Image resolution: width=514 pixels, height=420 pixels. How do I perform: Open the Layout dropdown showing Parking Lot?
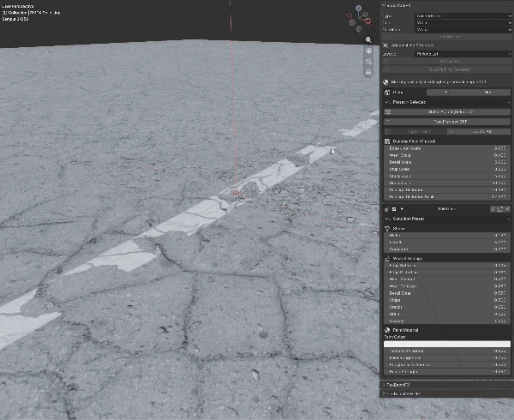[463, 54]
